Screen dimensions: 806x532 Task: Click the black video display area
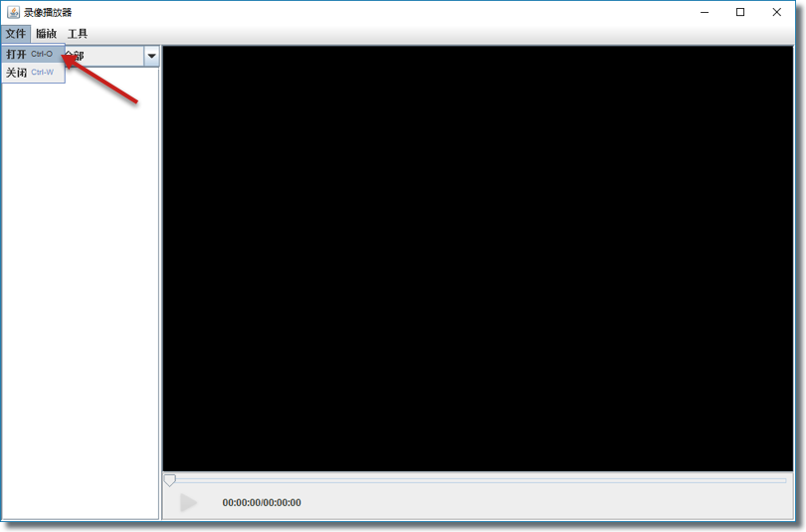(478, 259)
